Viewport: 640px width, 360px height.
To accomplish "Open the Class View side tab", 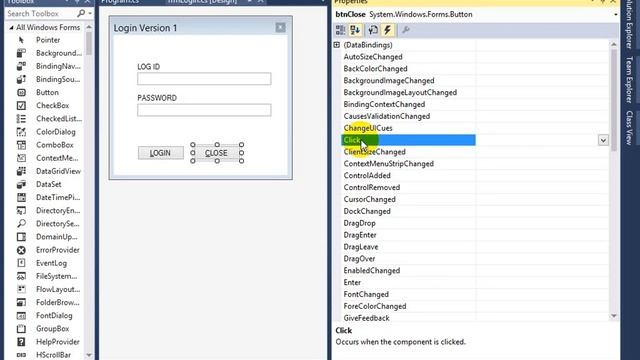I will pyautogui.click(x=629, y=127).
